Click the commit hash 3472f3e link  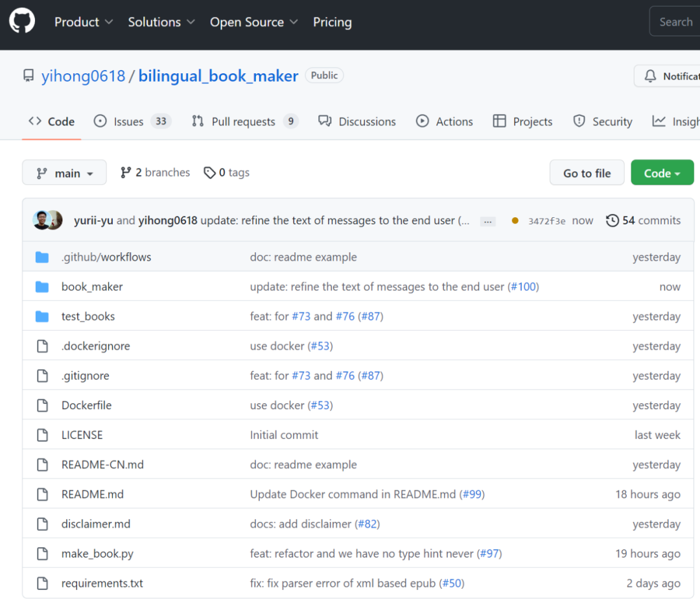coord(546,221)
